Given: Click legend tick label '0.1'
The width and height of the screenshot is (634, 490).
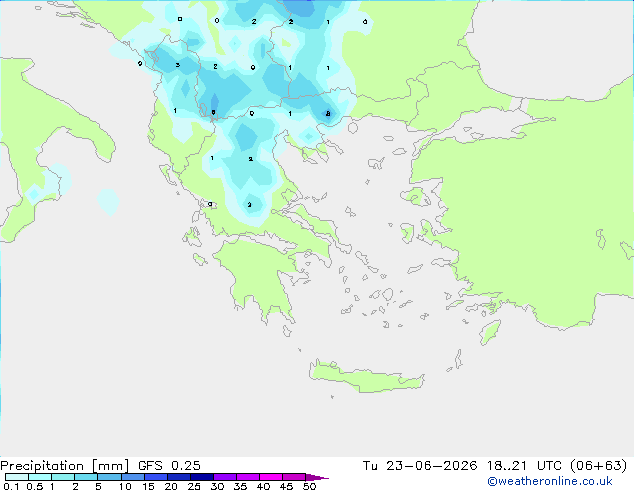Looking at the screenshot, I should coord(11,486).
